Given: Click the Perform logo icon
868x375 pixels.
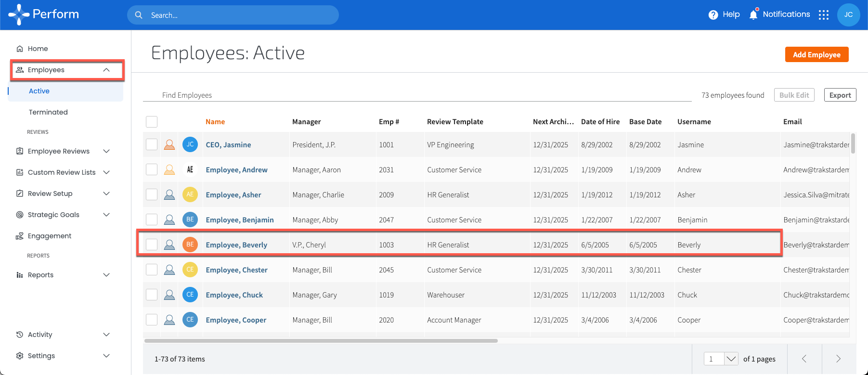Looking at the screenshot, I should pos(19,14).
